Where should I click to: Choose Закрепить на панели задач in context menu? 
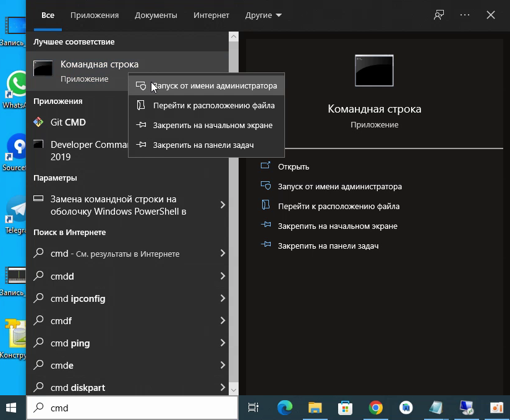[206, 145]
